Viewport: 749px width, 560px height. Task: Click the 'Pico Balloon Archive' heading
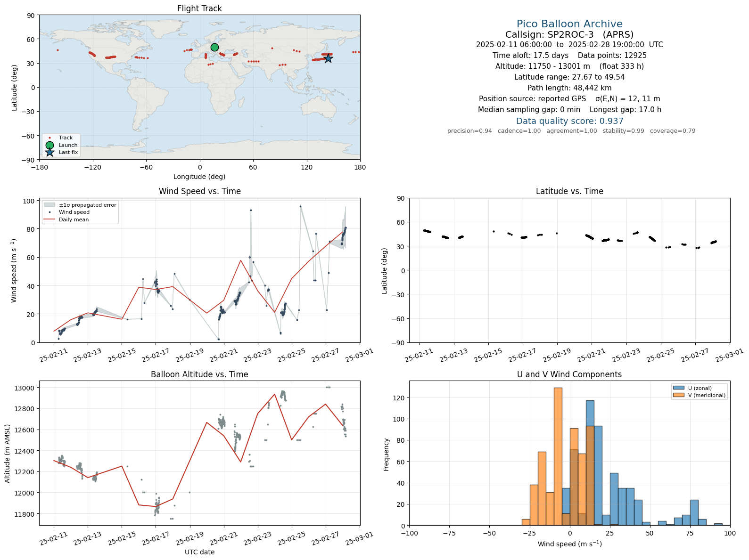(569, 24)
